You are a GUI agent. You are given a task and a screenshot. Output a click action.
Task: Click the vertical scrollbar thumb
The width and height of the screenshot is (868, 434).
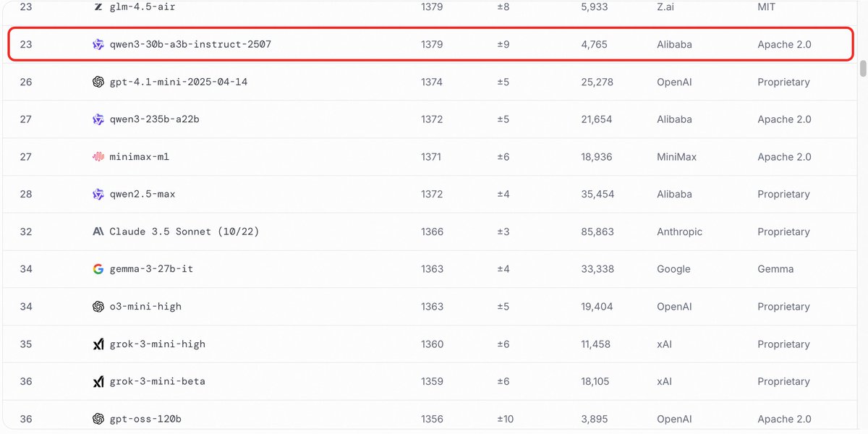[863, 69]
